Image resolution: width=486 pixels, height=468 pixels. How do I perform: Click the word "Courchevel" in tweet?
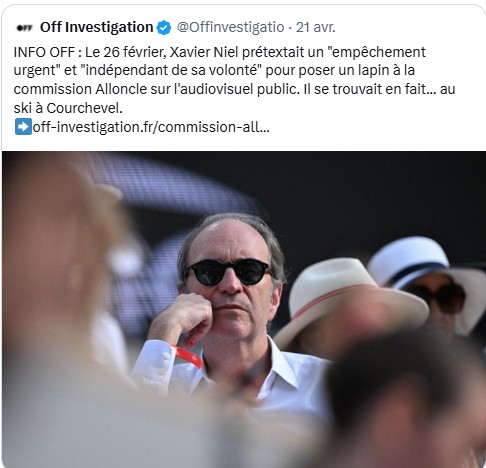coord(82,108)
